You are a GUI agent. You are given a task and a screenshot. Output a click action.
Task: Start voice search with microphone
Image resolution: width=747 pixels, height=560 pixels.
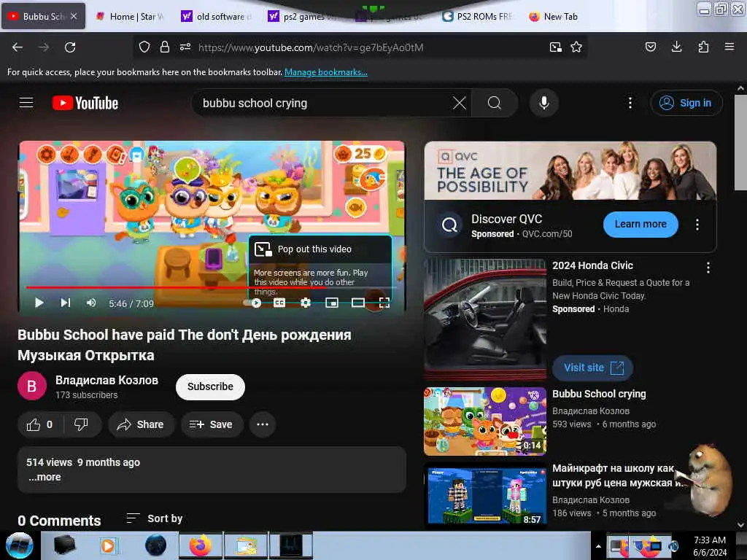tap(544, 103)
